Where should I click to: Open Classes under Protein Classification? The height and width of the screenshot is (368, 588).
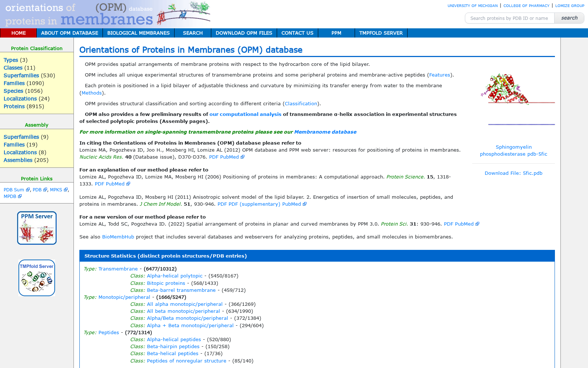(13, 68)
